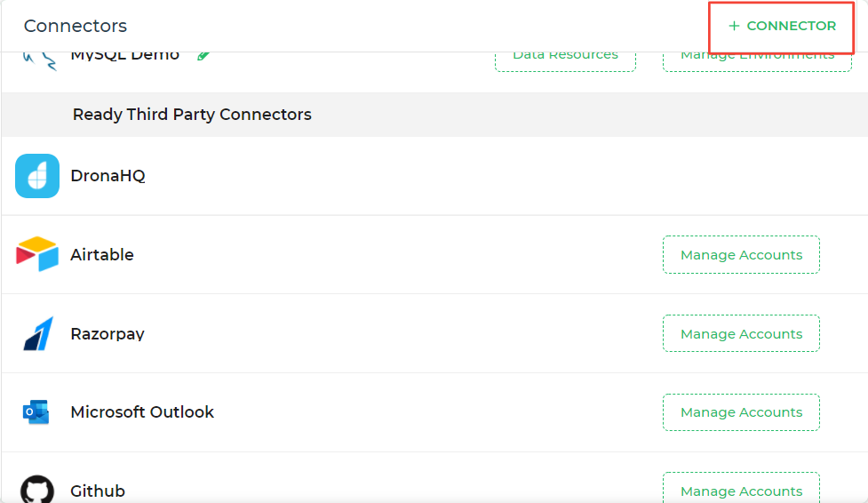868x503 pixels.
Task: Select the MySQL dolphin logo icon
Action: pyautogui.click(x=37, y=60)
